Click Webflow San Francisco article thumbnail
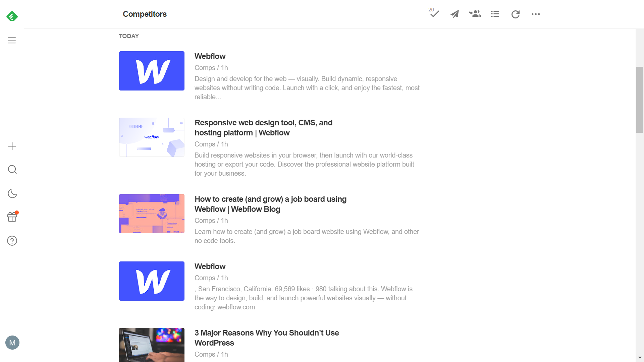The image size is (644, 362). pyautogui.click(x=152, y=281)
